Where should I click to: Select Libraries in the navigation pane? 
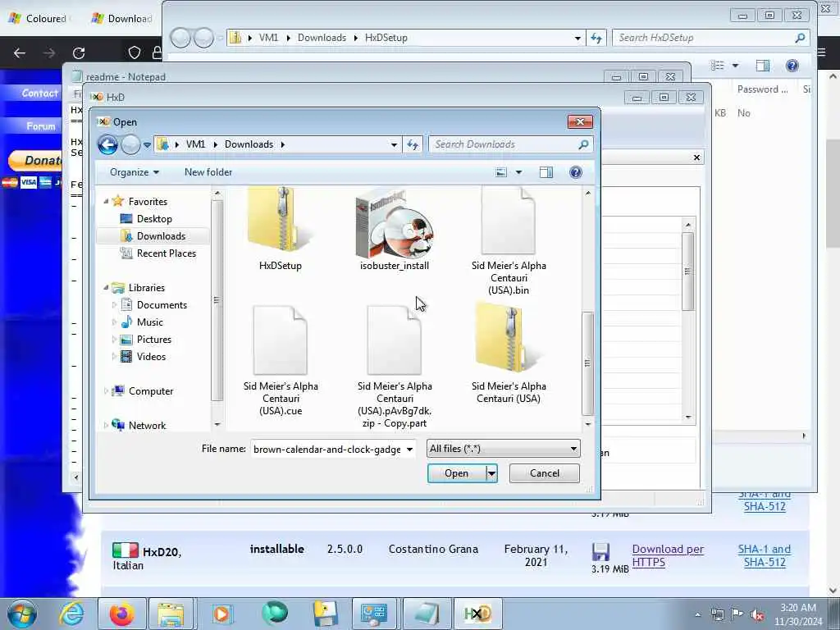[146, 288]
